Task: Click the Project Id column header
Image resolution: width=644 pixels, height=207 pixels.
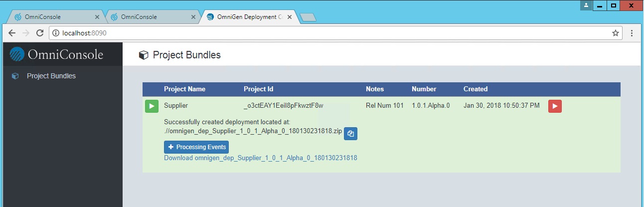Action: (x=258, y=89)
